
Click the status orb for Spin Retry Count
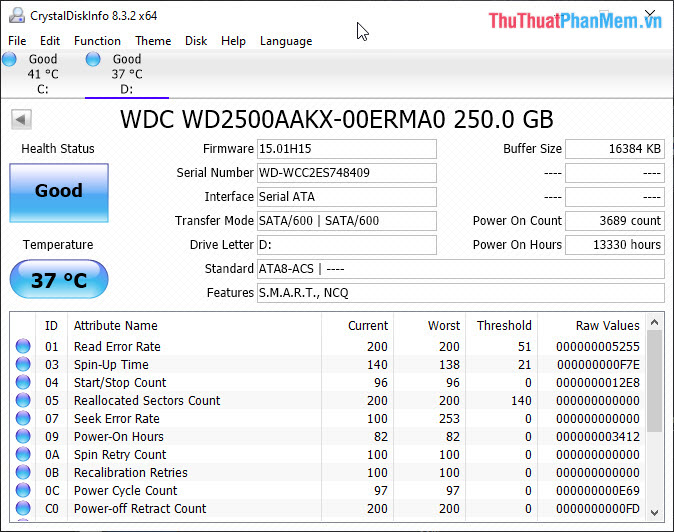[x=23, y=454]
